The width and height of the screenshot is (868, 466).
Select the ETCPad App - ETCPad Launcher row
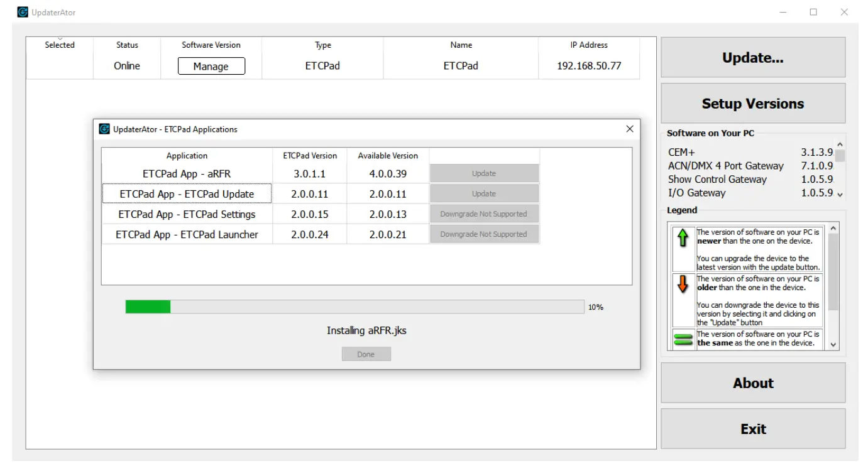(x=187, y=234)
